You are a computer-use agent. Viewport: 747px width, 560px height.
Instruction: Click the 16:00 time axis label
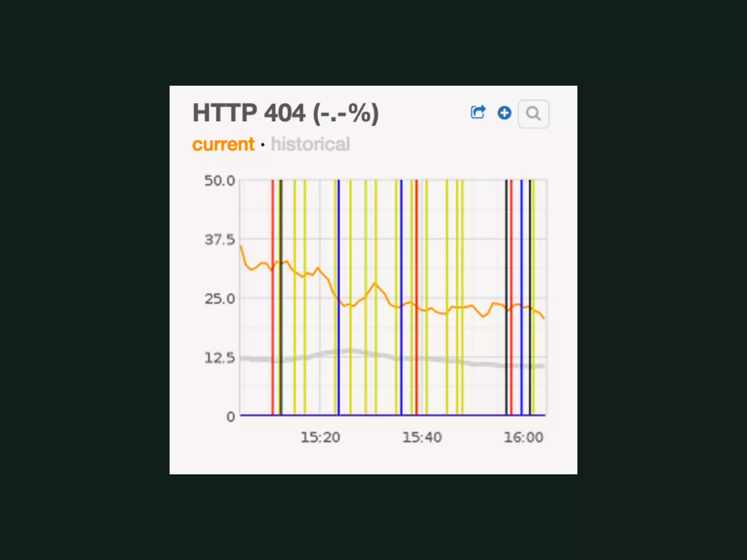[x=523, y=437]
